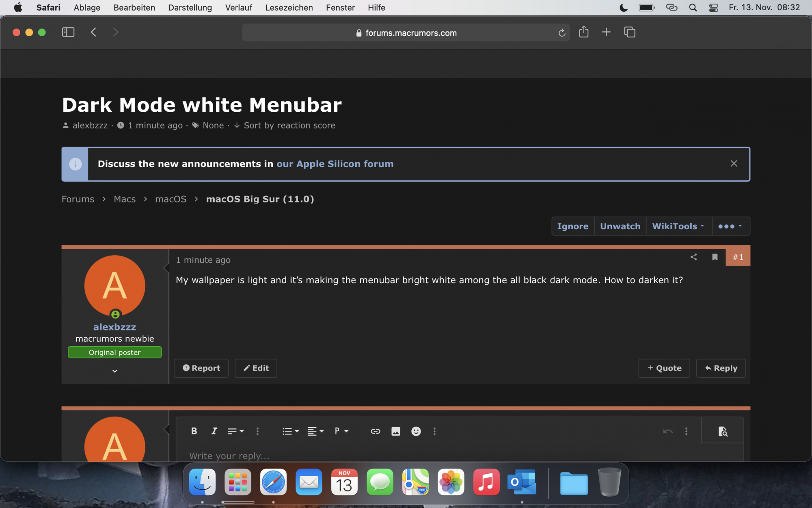Toggle italic formatting in reply editor
Image resolution: width=812 pixels, height=508 pixels.
click(214, 431)
